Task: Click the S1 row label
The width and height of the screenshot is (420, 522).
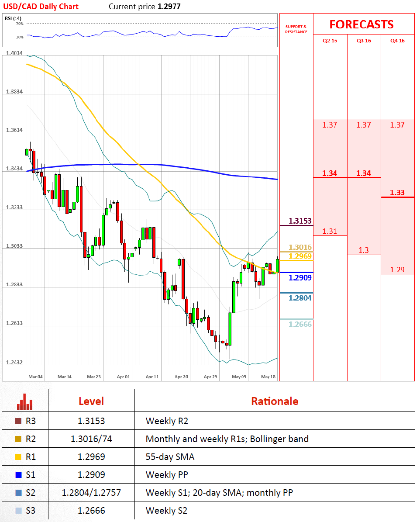Action: pyautogui.click(x=31, y=475)
